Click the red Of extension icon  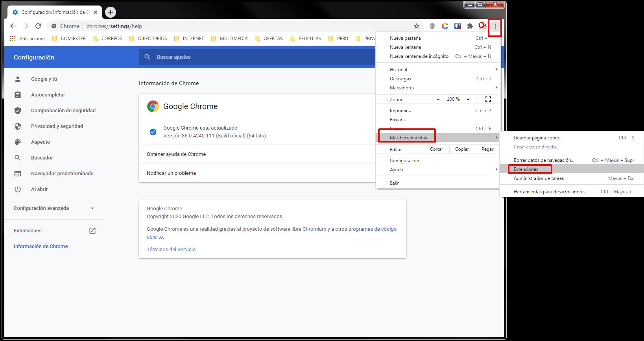482,26
